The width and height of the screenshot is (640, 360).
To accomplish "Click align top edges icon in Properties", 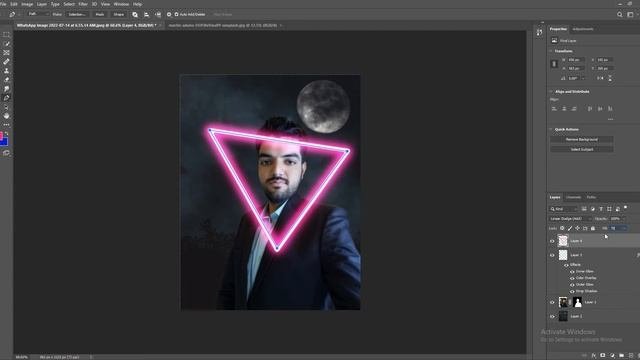I will click(590, 109).
